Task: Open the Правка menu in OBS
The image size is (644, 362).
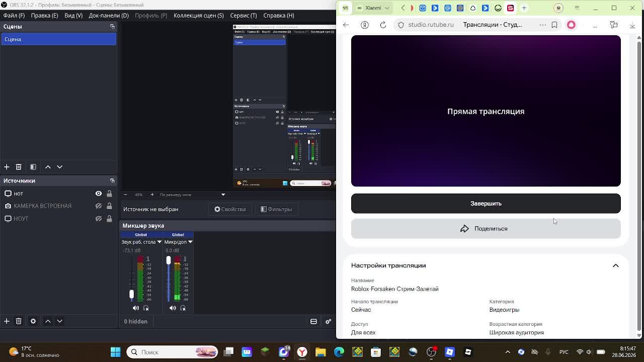Action: (x=44, y=15)
